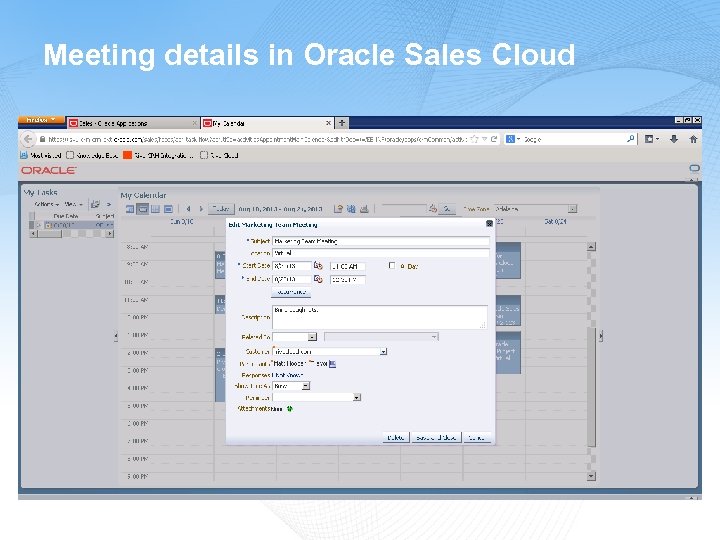This screenshot has height=540, width=720.
Task: Switch calendar to week view icon
Action: (x=143, y=209)
